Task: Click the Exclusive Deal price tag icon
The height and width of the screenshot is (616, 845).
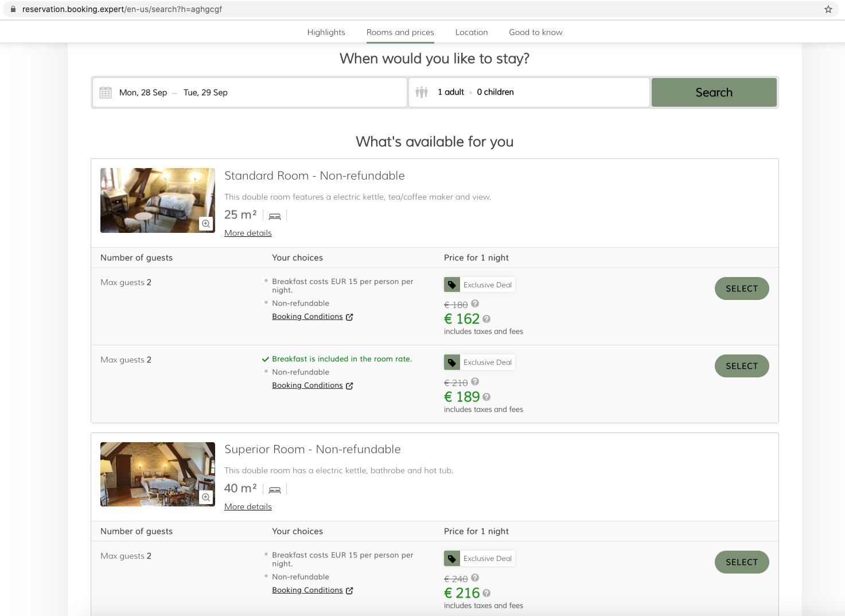Action: coord(452,284)
